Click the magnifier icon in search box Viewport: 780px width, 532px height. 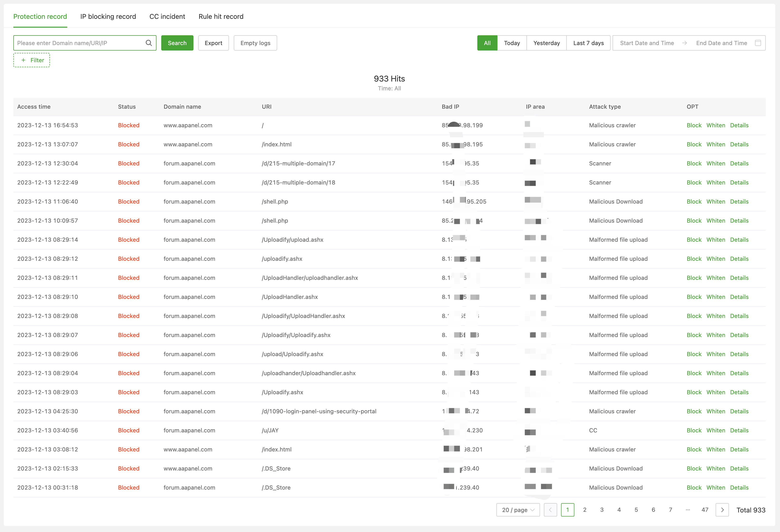pos(149,43)
